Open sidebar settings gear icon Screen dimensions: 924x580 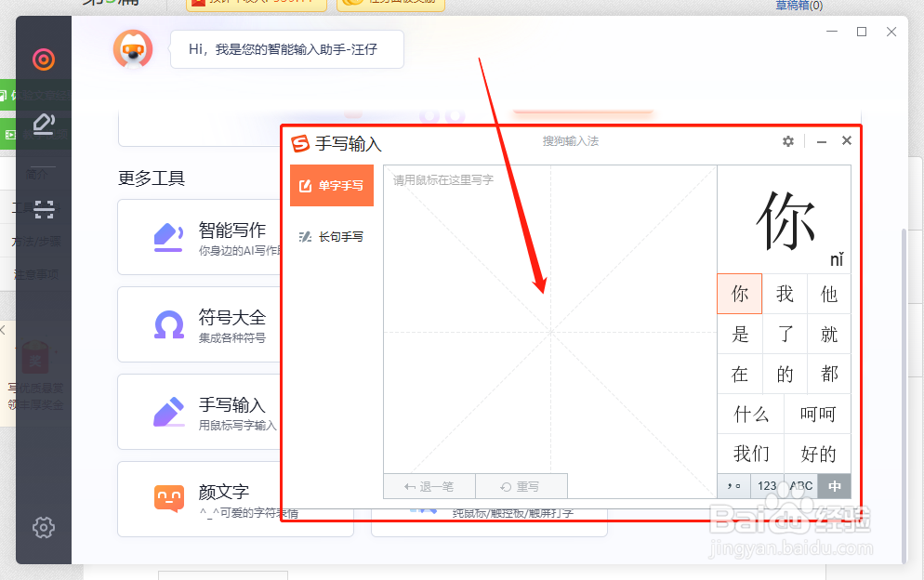[x=44, y=528]
